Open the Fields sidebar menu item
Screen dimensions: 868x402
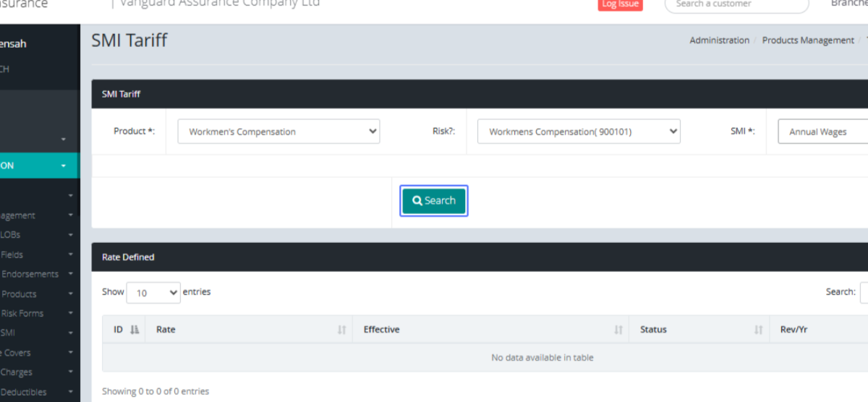(12, 255)
